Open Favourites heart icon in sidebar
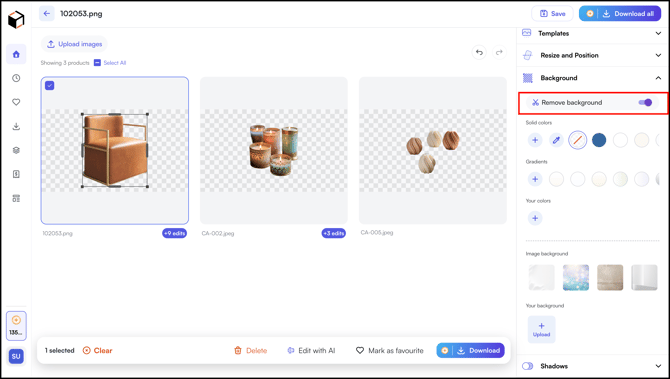Image resolution: width=670 pixels, height=379 pixels. point(16,102)
